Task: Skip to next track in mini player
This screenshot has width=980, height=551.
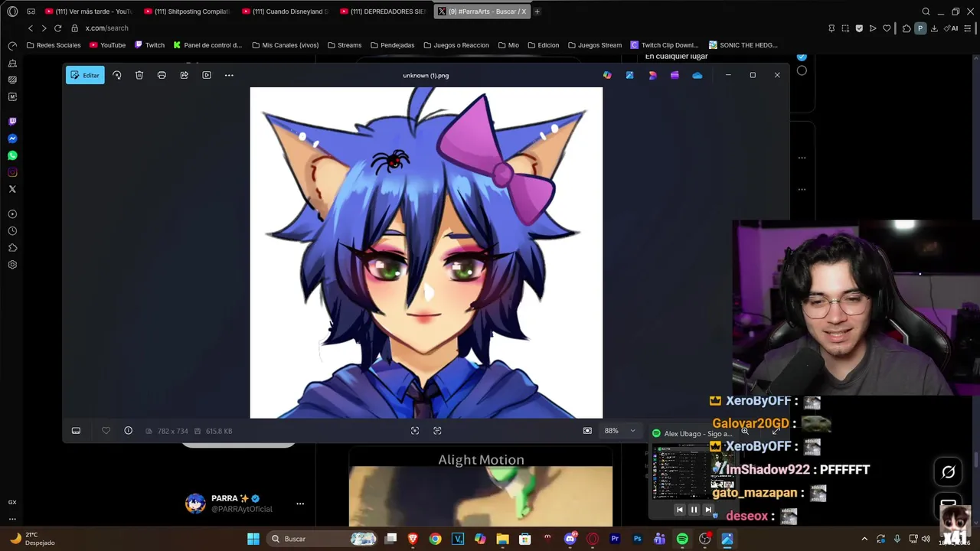Action: (708, 510)
